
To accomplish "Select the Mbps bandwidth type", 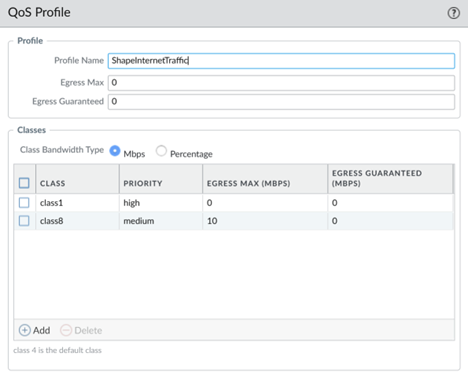I will [x=115, y=151].
